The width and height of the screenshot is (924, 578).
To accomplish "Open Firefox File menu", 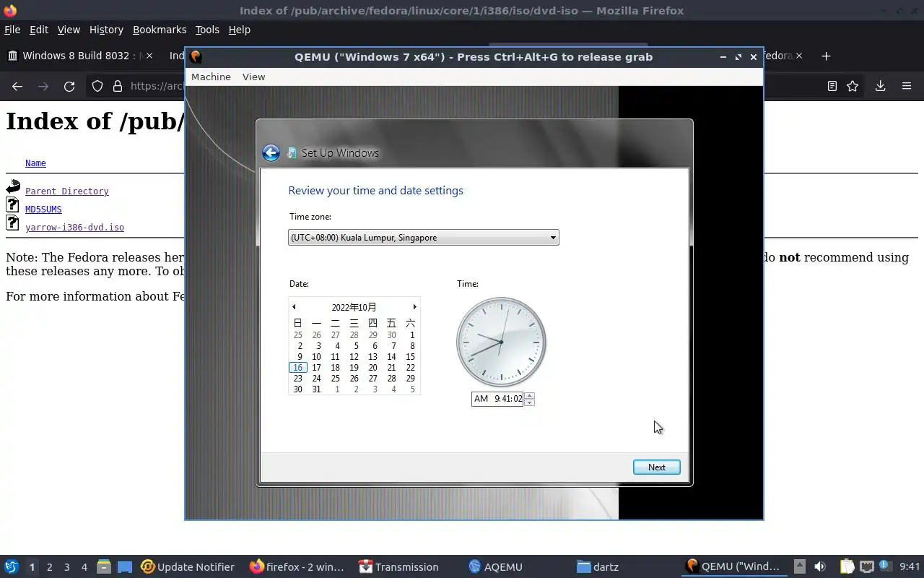I will tap(12, 30).
